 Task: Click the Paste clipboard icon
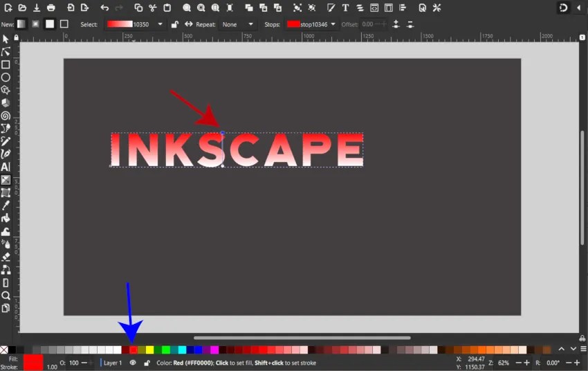tap(167, 8)
